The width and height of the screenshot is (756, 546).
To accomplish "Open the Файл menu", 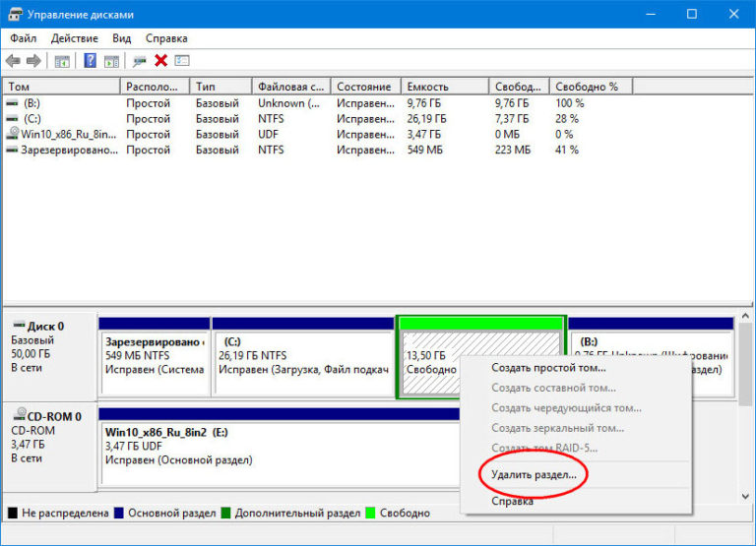I will coord(24,38).
